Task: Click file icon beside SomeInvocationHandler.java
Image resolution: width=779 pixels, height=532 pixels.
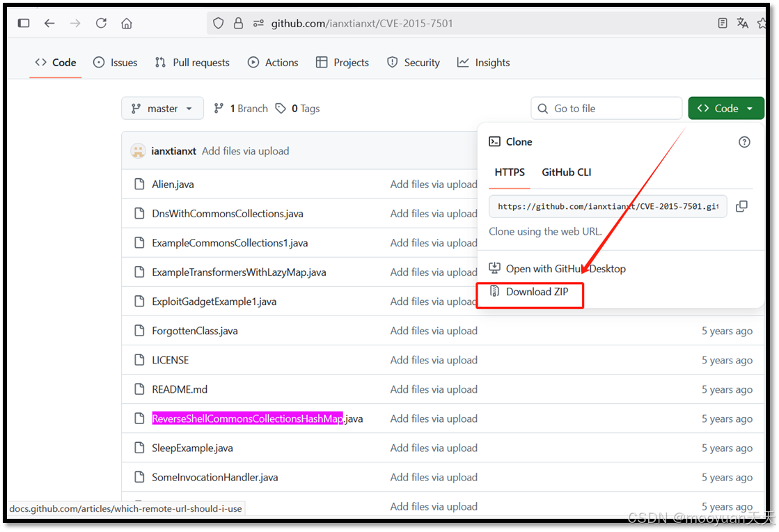Action: point(140,478)
